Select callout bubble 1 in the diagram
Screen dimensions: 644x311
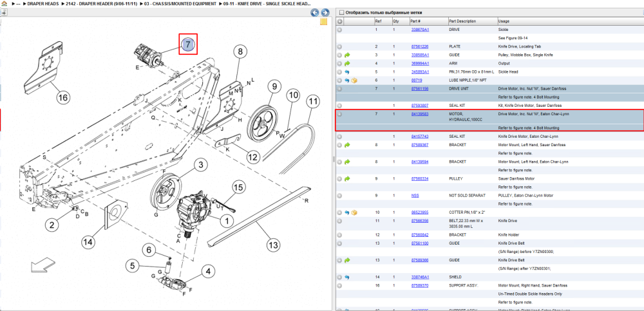tap(226, 221)
